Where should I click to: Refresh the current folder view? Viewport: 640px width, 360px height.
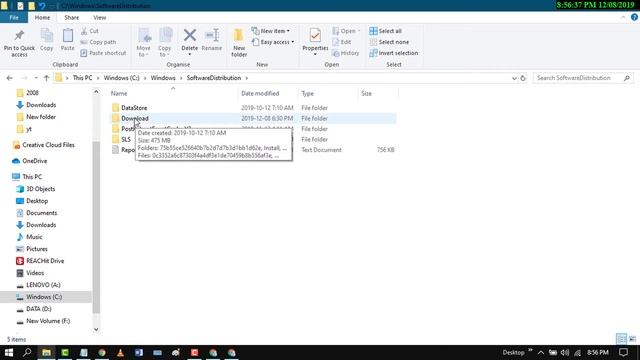tap(523, 78)
